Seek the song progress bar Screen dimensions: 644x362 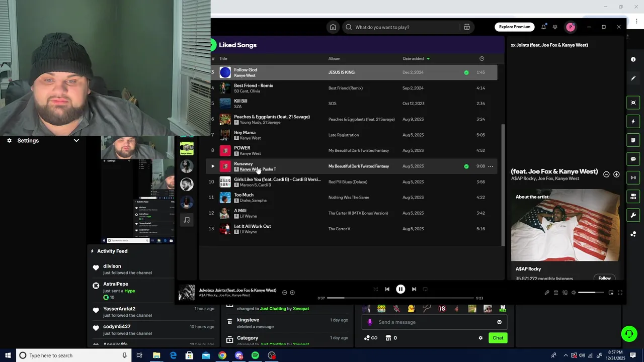pos(400,298)
